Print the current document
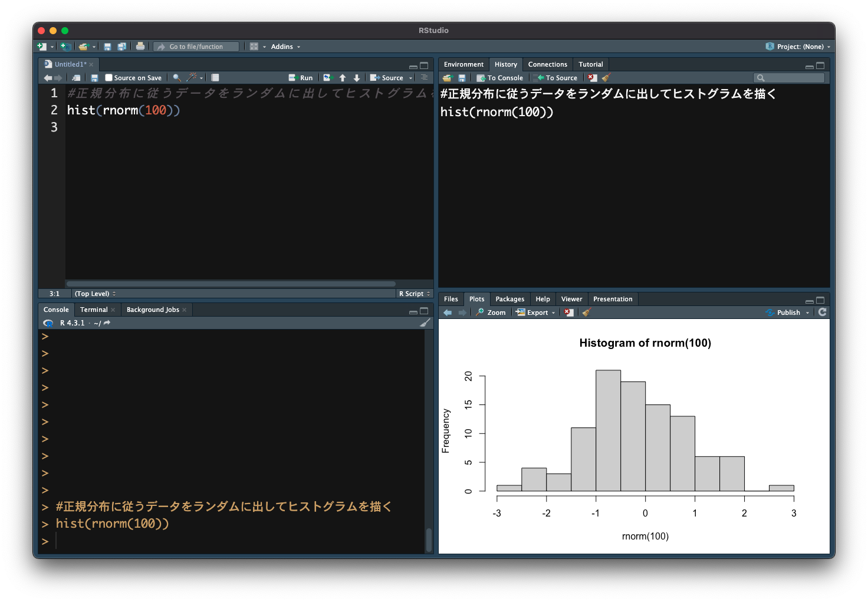 pos(140,46)
